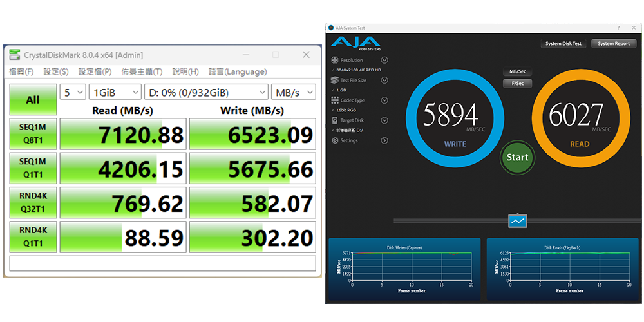Click the Settings gear icon in AJA
The width and height of the screenshot is (644, 322).
click(335, 140)
